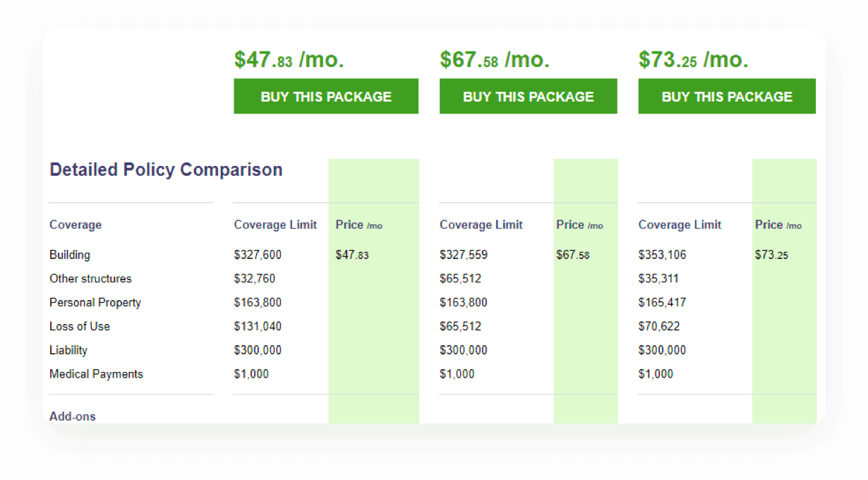The width and height of the screenshot is (868, 480).
Task: Click the $131,040 Loss of Use value
Action: click(258, 327)
